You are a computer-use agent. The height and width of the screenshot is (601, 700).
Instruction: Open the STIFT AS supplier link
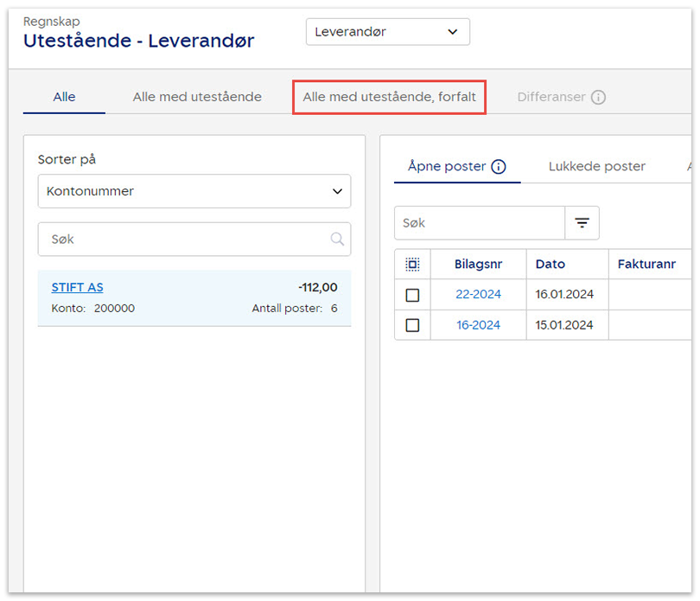click(x=77, y=287)
